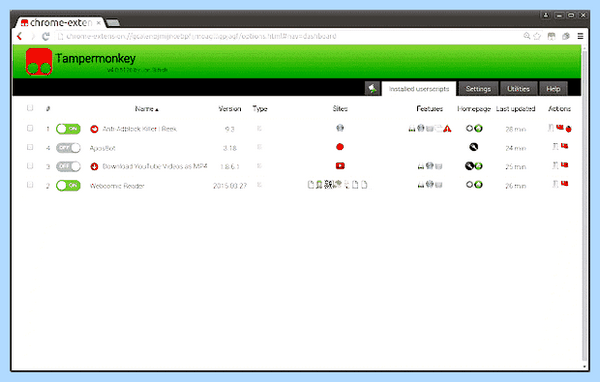Select the chrome-extension browser tab

point(59,23)
